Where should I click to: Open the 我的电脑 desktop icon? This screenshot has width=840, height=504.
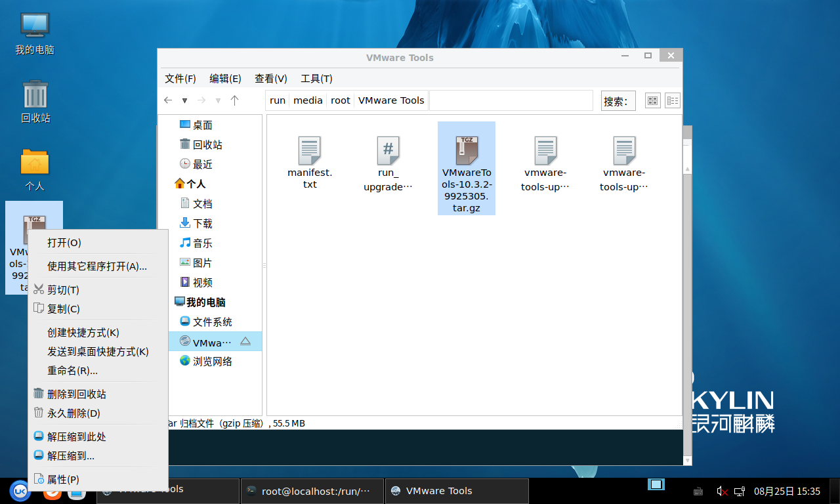pyautogui.click(x=35, y=33)
